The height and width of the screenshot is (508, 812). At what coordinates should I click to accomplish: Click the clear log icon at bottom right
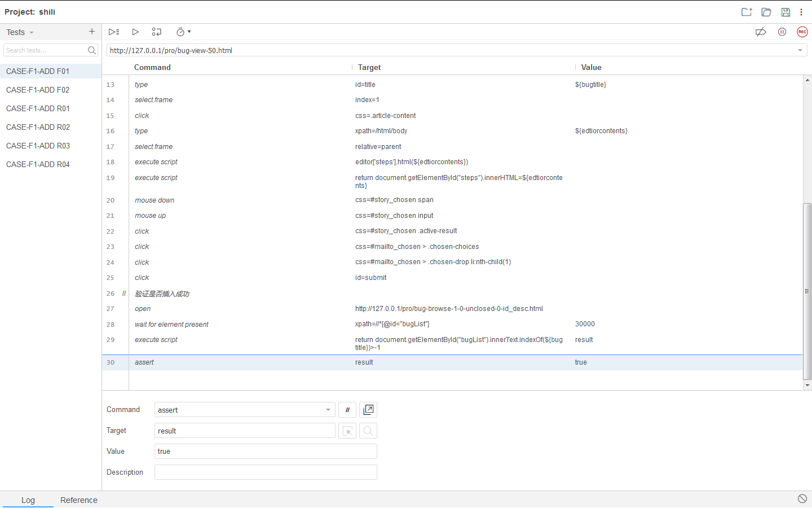802,498
